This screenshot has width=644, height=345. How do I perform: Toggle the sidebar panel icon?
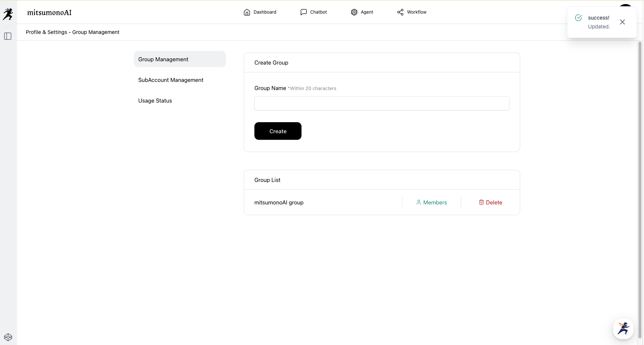pyautogui.click(x=8, y=36)
